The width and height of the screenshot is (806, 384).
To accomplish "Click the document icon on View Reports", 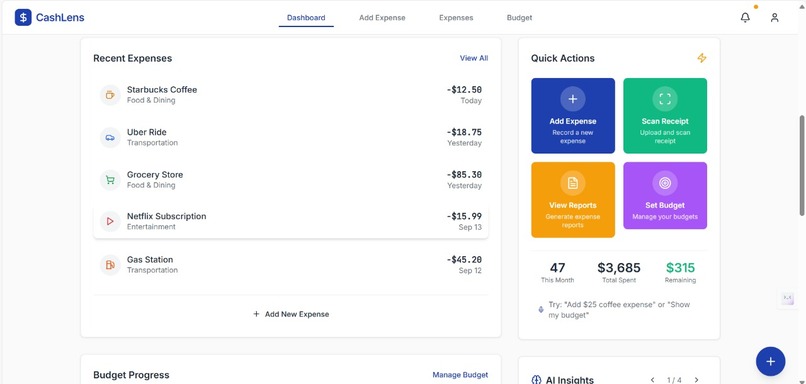I will point(573,183).
